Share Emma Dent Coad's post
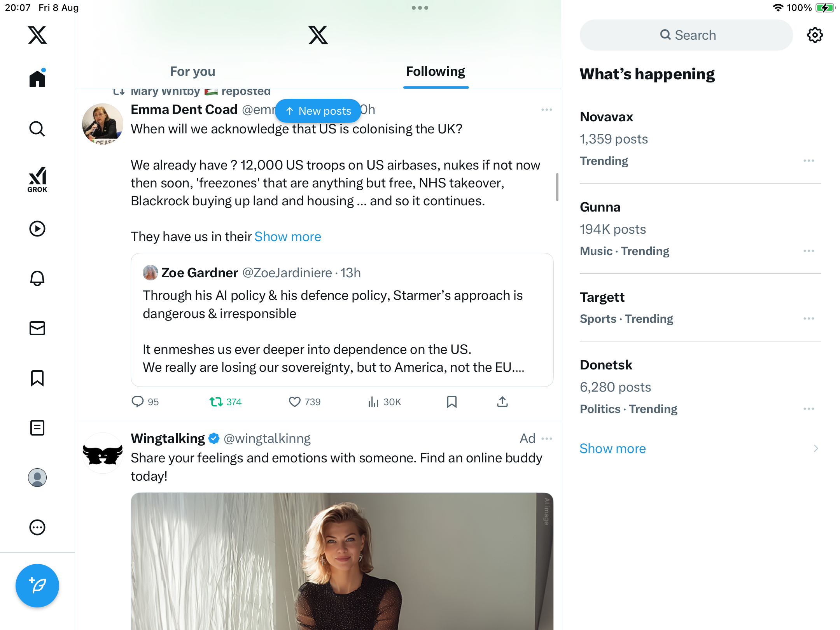 pos(502,402)
